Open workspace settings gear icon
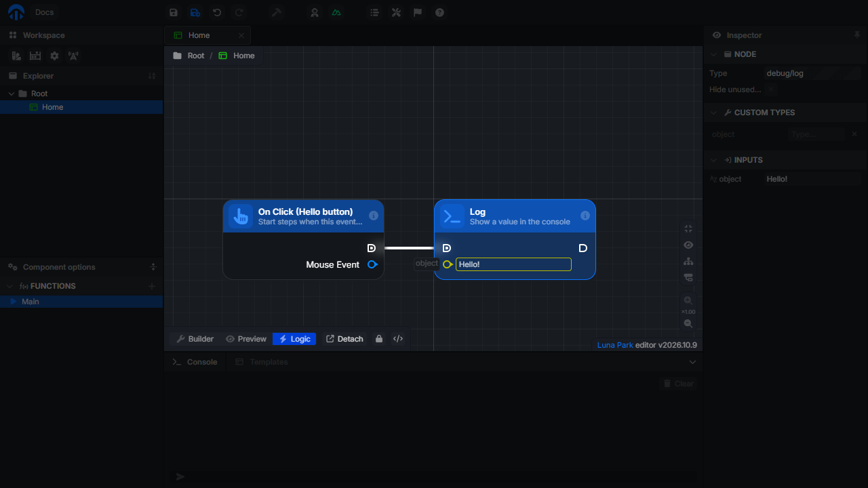 click(x=54, y=56)
